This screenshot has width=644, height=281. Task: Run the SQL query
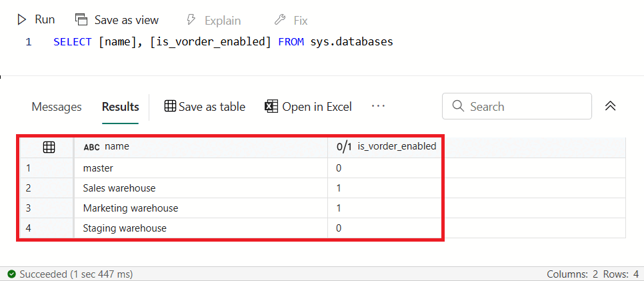[x=36, y=20]
